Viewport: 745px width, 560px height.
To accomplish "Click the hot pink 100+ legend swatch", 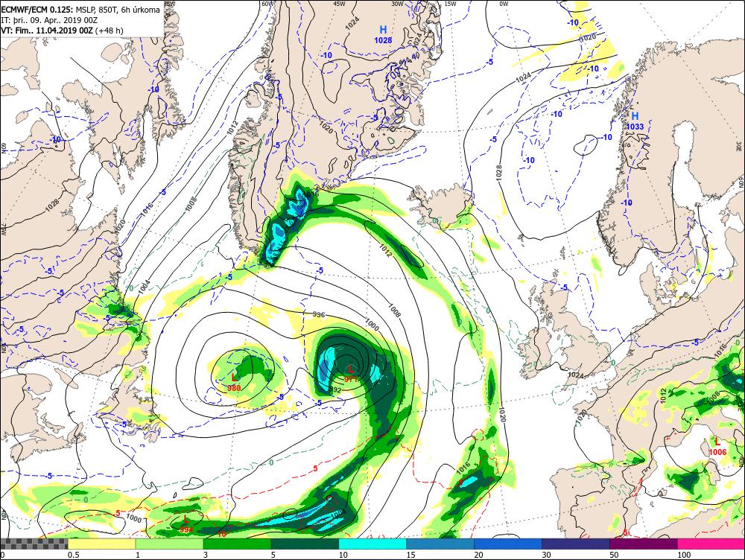I will click(711, 544).
